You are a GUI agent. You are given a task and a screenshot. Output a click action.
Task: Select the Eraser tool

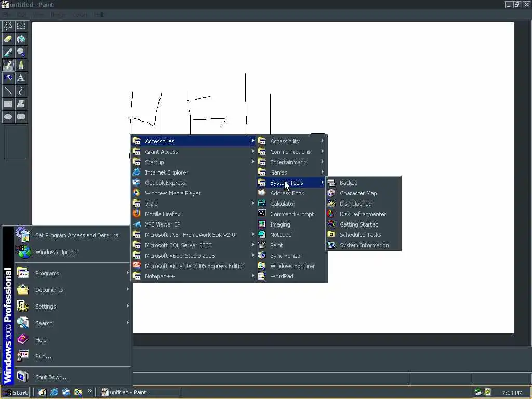[8, 39]
